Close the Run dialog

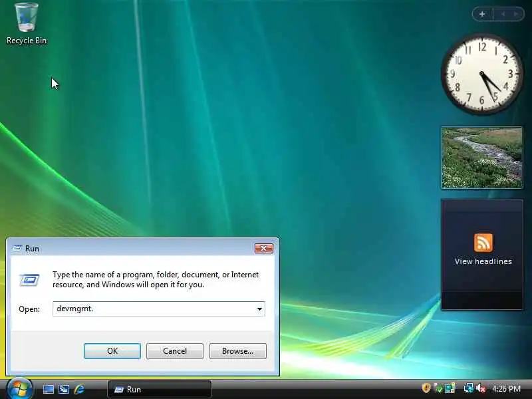tap(263, 248)
